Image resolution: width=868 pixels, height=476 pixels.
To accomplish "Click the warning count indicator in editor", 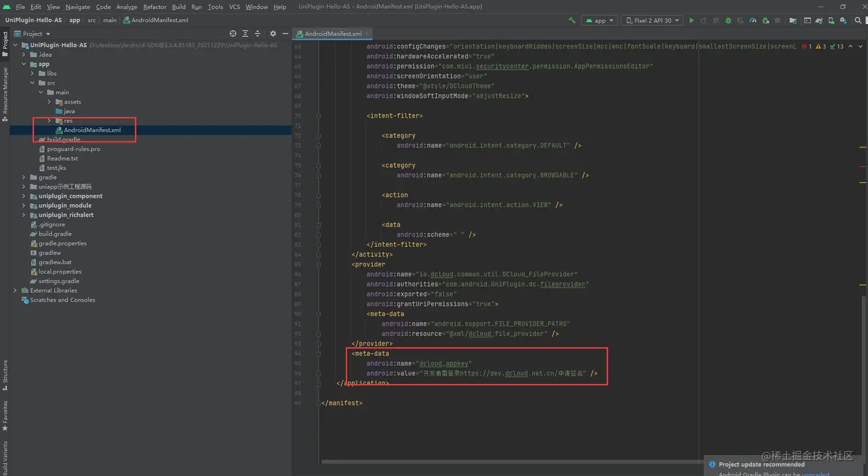I will click(821, 47).
